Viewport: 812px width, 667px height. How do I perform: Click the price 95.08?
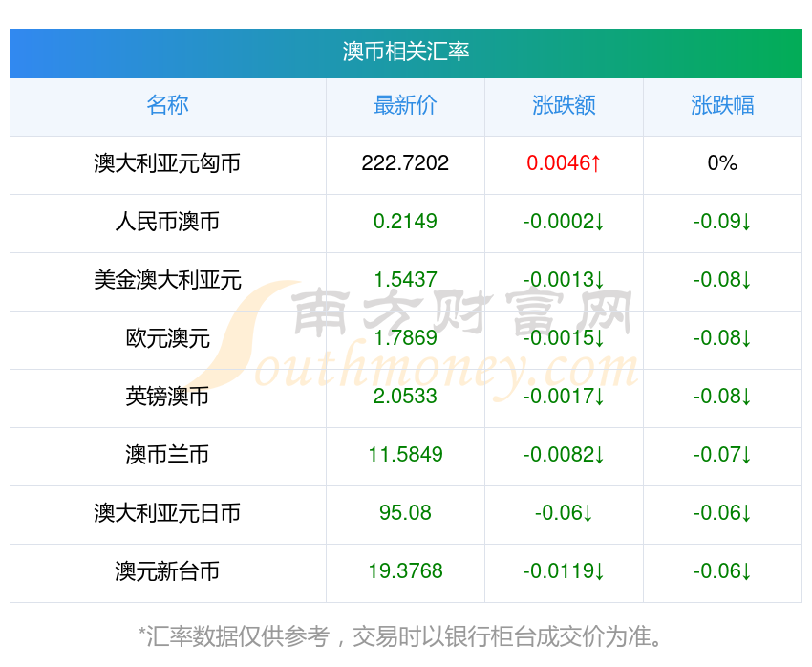pos(405,514)
